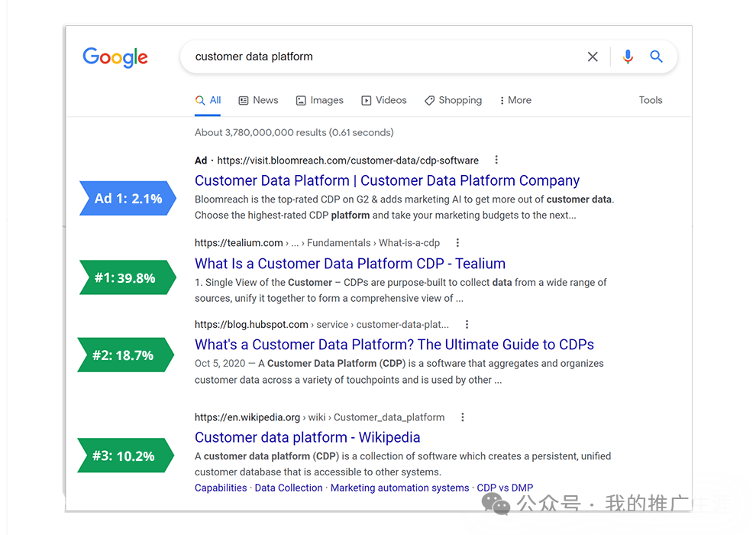Open the three-dot menu beside the HubSpot result

(x=467, y=324)
